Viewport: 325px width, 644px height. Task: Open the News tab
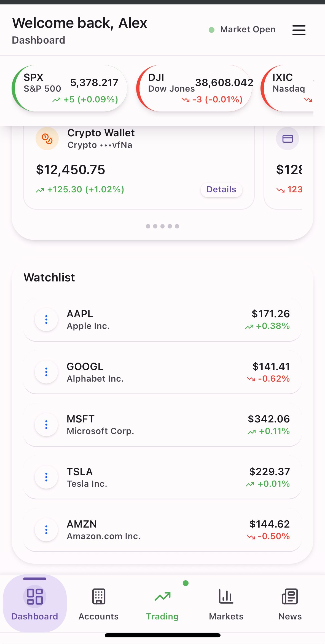click(x=290, y=604)
